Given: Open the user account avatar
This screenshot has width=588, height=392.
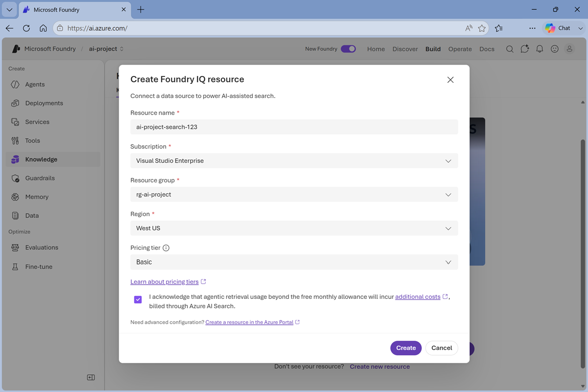Looking at the screenshot, I should (569, 49).
